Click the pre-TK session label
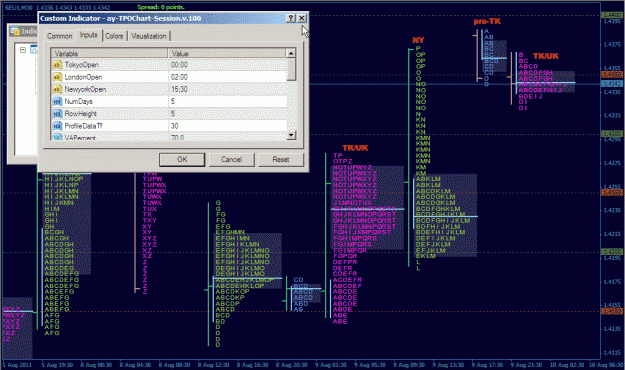The width and height of the screenshot is (625, 370). click(487, 22)
